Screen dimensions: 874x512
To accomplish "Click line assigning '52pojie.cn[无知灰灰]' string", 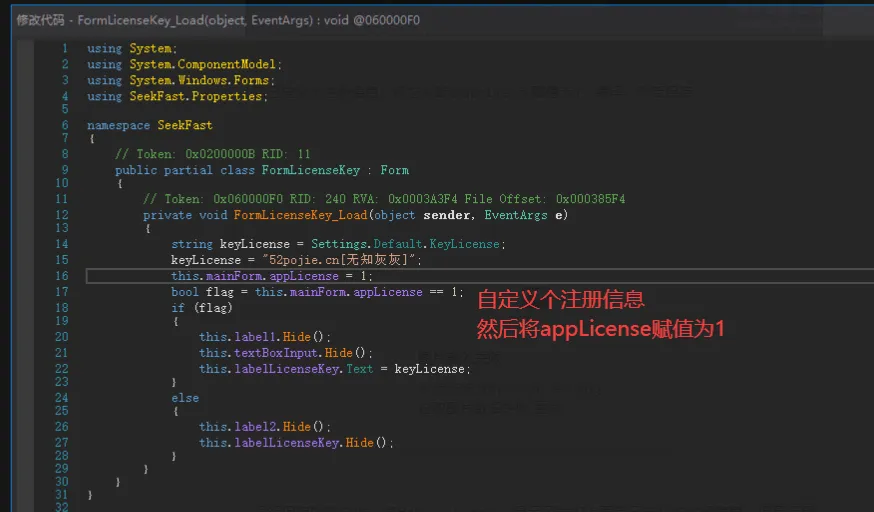I will point(297,260).
